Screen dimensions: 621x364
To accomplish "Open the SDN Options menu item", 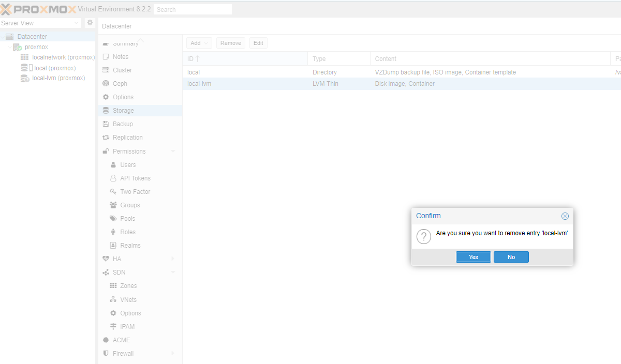I will [140, 313].
